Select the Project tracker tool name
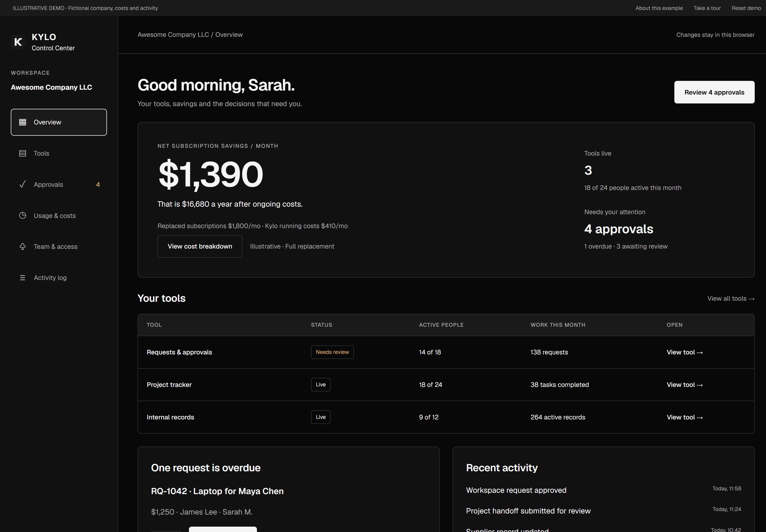The image size is (766, 532). pos(169,385)
